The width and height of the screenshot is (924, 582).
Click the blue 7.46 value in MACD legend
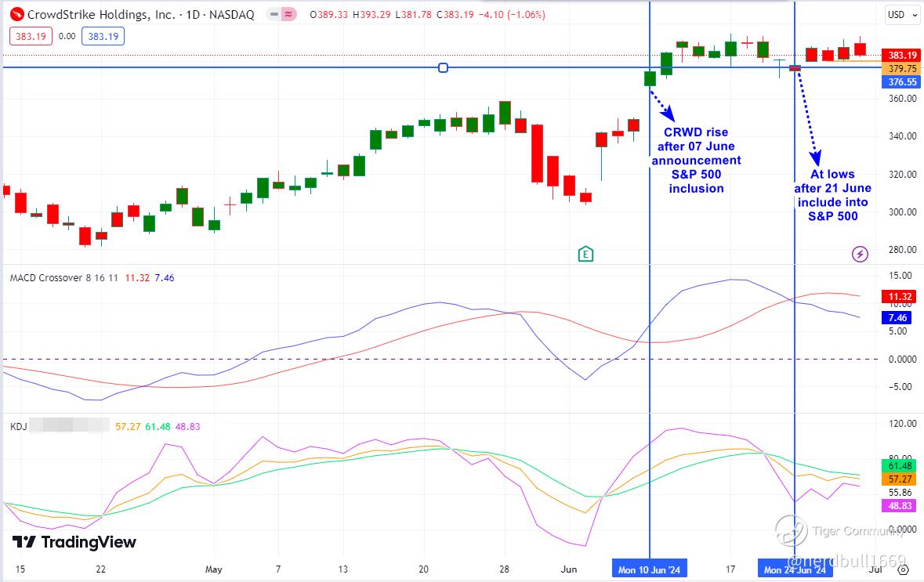click(165, 278)
